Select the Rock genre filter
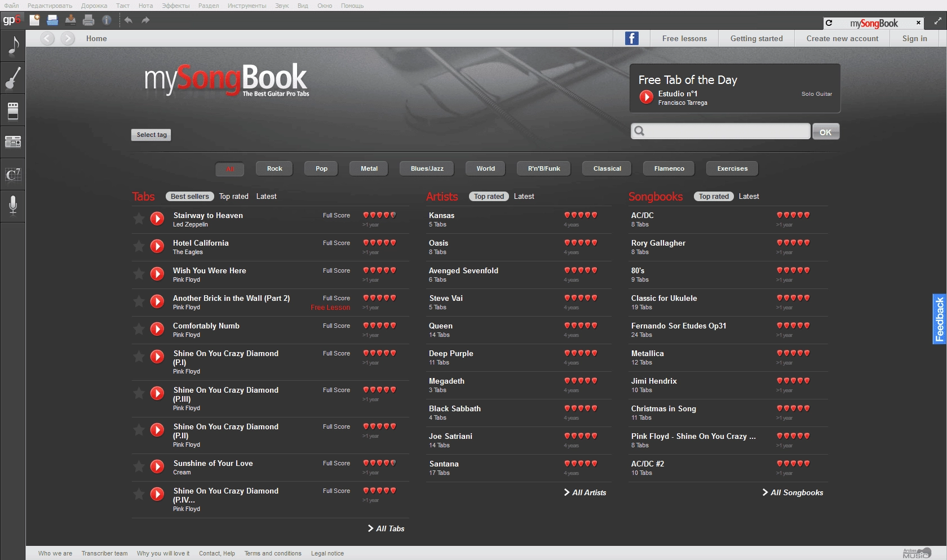Image resolution: width=947 pixels, height=560 pixels. tap(275, 168)
